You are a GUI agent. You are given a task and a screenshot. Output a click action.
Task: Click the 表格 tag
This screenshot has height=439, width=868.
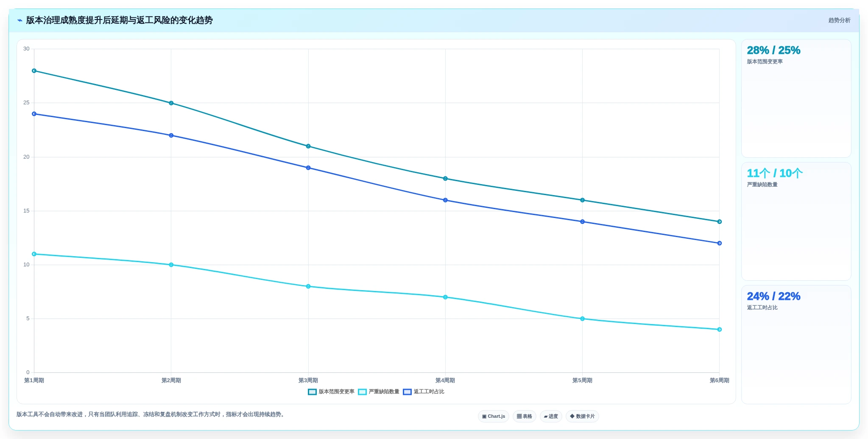click(x=525, y=417)
